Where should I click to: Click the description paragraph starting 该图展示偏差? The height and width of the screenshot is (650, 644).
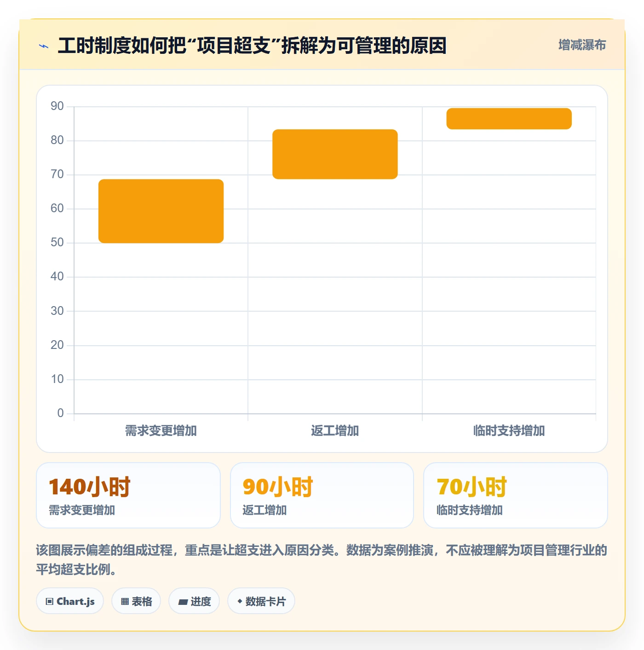tap(322, 560)
